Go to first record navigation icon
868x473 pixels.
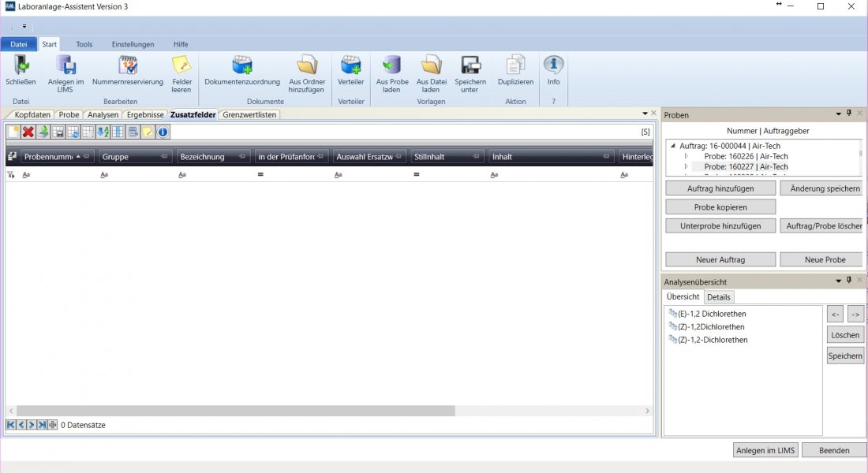pos(11,425)
